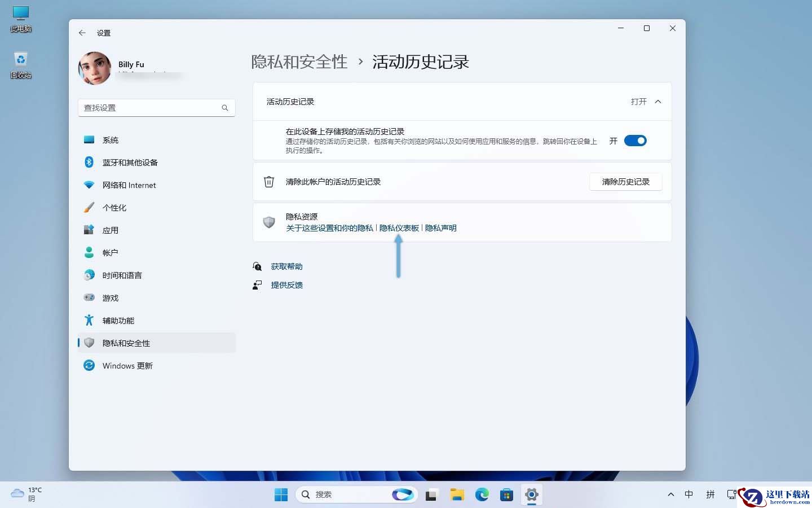Click the back arrow in Settings
Screen dimensions: 812x508
[x=82, y=33]
